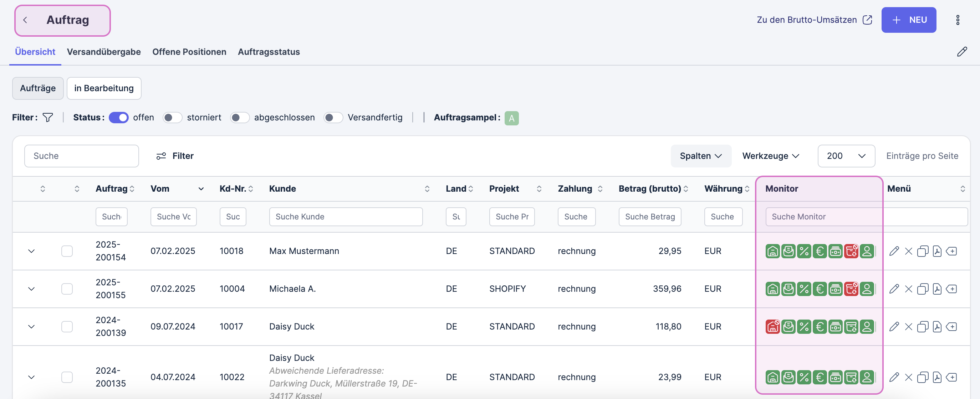Click the pencil edit icon at top right
980x399 pixels.
click(962, 52)
